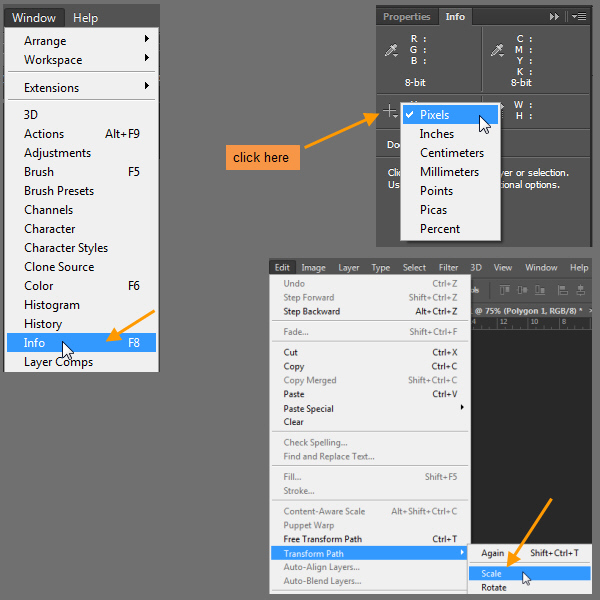Click the RGB eyedropper icon in Info panel
The image size is (600, 600).
pos(391,50)
